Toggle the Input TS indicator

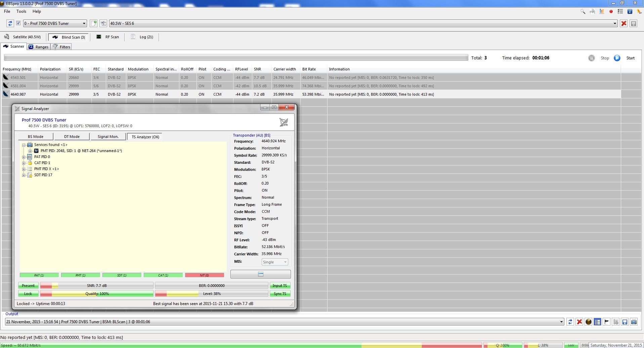[x=280, y=286]
